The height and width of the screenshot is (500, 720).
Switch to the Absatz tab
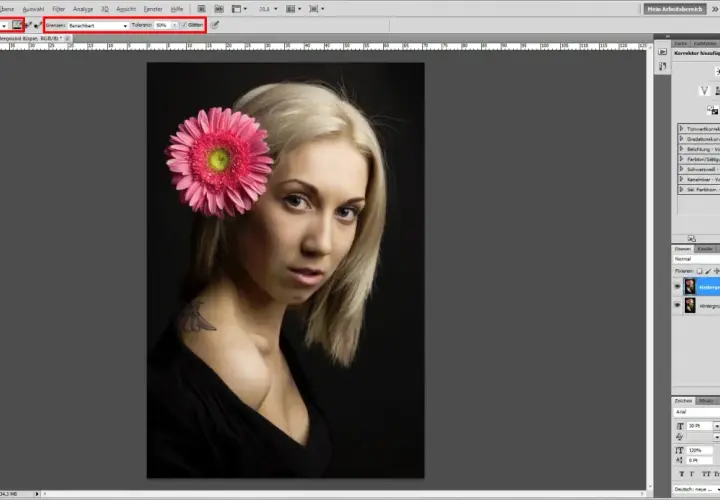706,401
